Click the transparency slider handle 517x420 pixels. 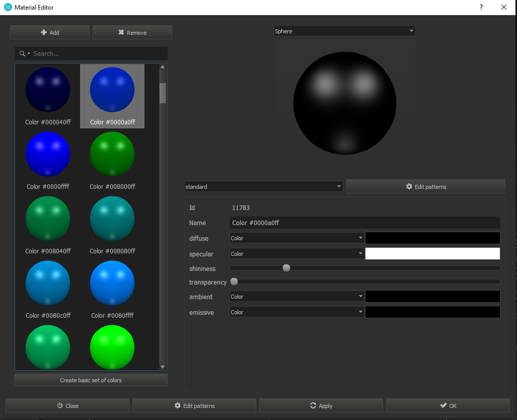(234, 282)
